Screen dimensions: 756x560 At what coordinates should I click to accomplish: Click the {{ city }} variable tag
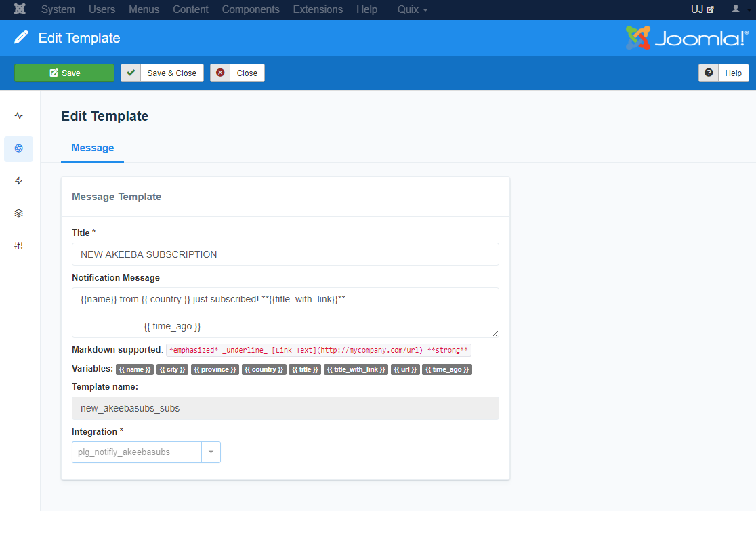click(x=173, y=369)
